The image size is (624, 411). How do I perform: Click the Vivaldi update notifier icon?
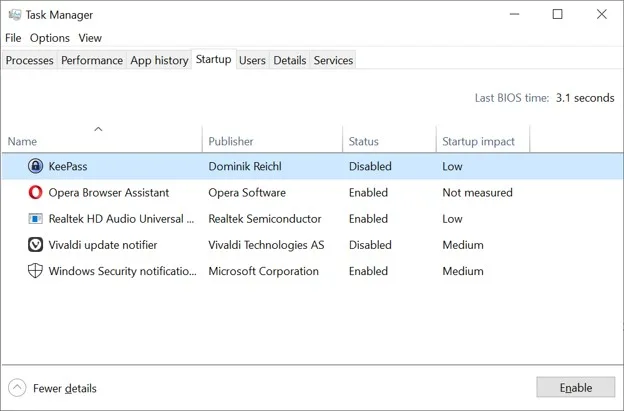pyautogui.click(x=35, y=245)
